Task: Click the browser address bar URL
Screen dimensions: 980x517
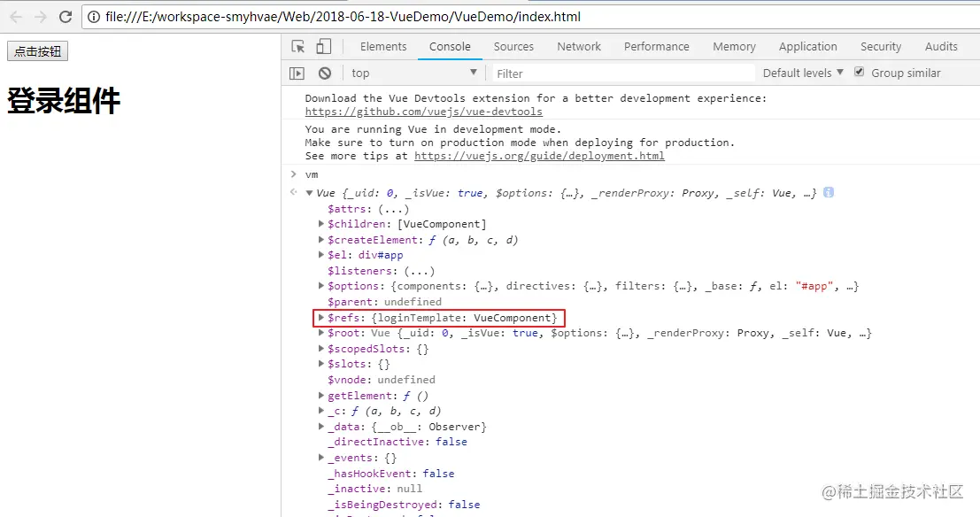Action: pos(343,17)
